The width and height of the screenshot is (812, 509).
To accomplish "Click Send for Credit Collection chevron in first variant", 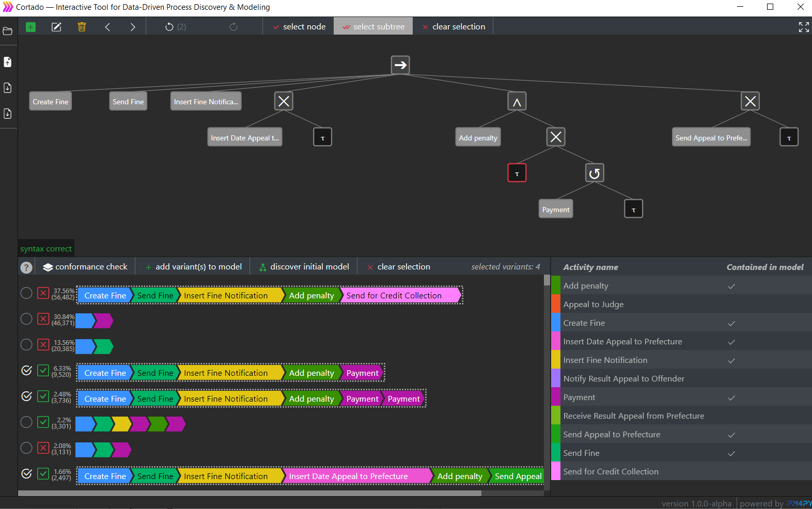I will tap(400, 295).
